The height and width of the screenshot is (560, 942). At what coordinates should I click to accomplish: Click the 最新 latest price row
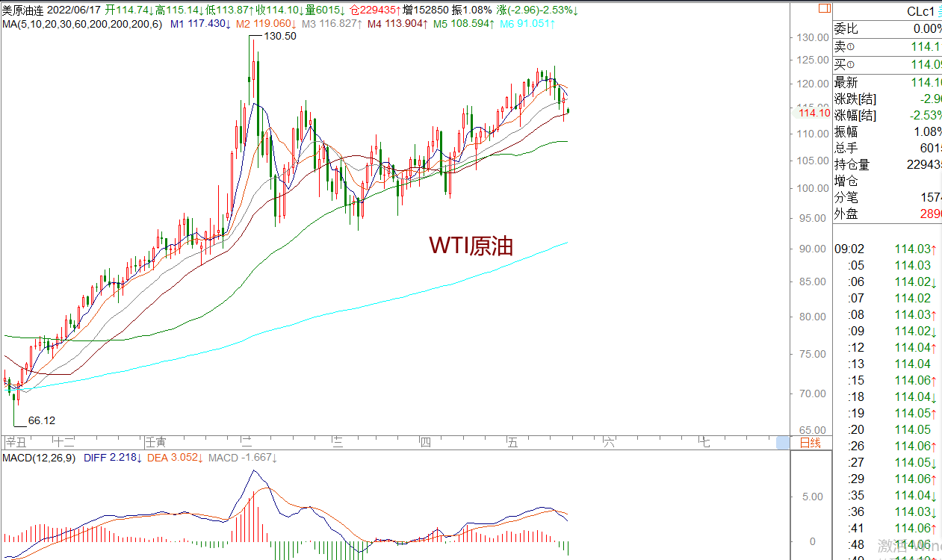coord(887,82)
